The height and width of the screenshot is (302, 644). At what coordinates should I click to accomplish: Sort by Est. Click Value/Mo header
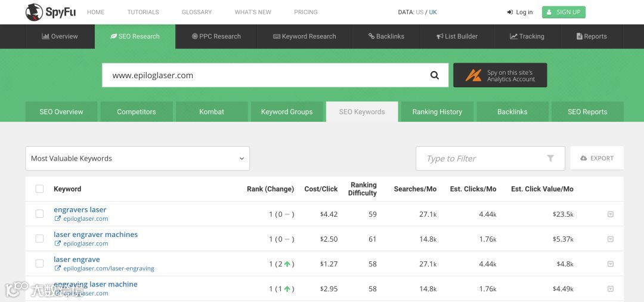542,189
